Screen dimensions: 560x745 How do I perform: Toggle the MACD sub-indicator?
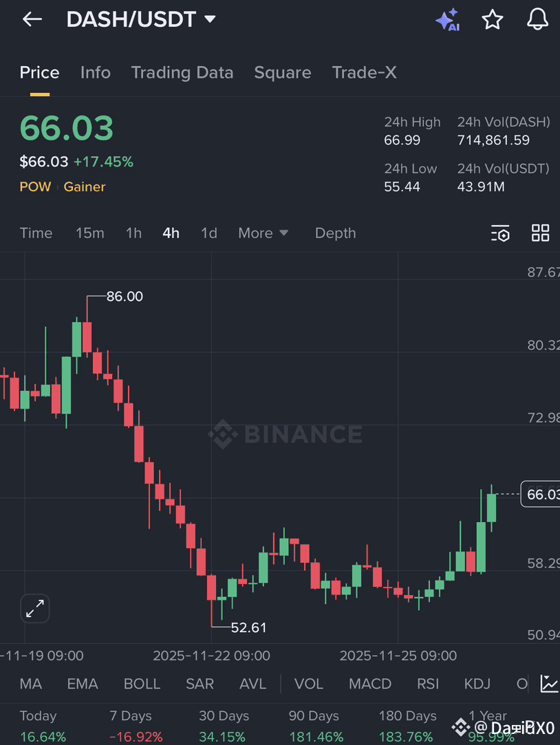[370, 684]
